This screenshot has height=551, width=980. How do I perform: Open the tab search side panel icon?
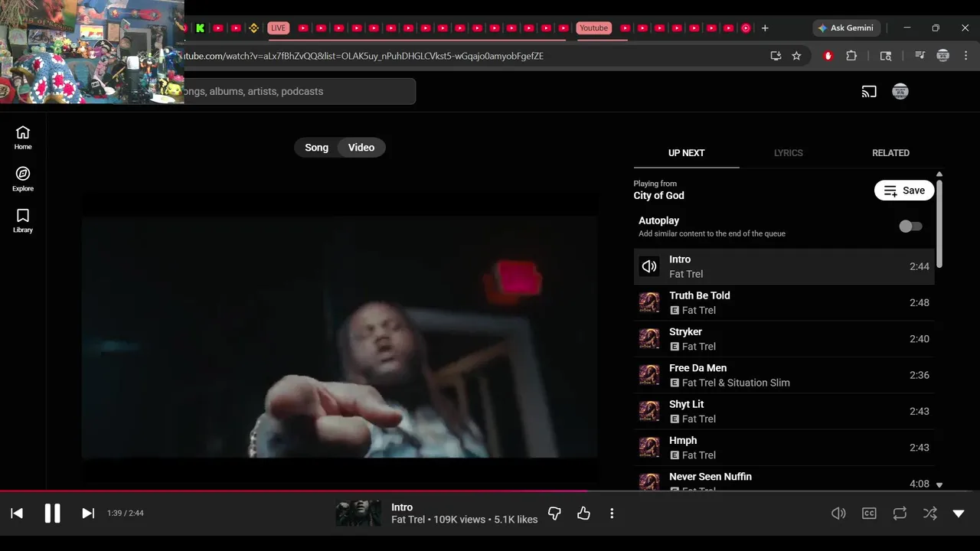tap(886, 56)
